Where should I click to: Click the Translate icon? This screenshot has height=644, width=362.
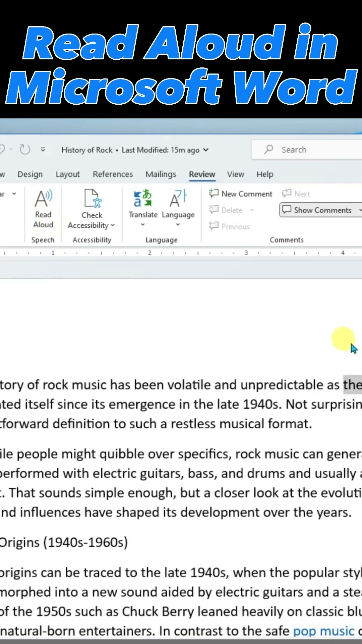(143, 198)
